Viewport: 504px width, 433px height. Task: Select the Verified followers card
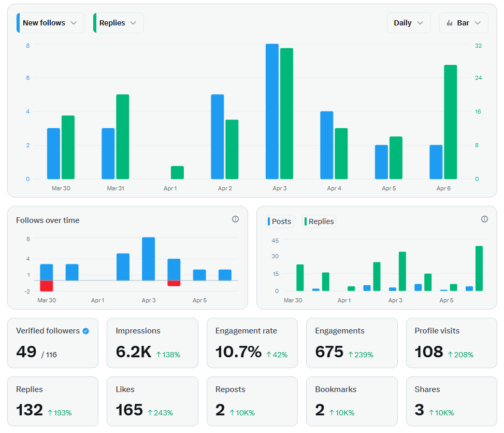pyautogui.click(x=52, y=343)
